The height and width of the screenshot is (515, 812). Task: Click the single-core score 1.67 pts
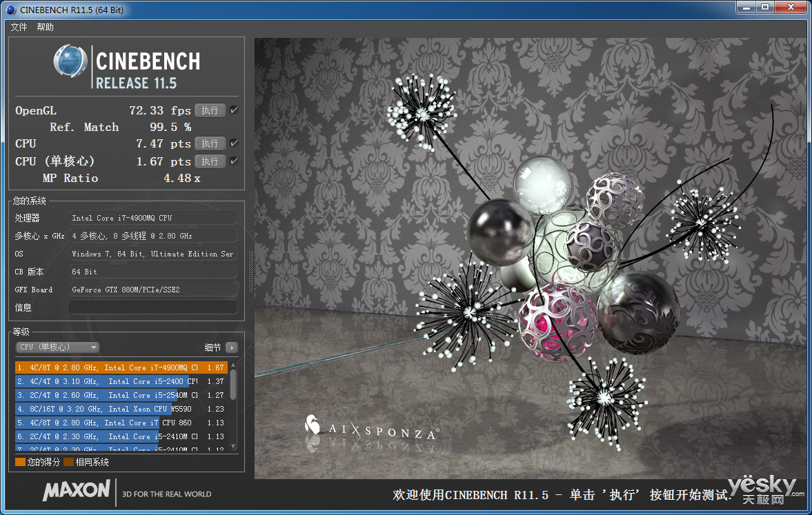coord(164,161)
